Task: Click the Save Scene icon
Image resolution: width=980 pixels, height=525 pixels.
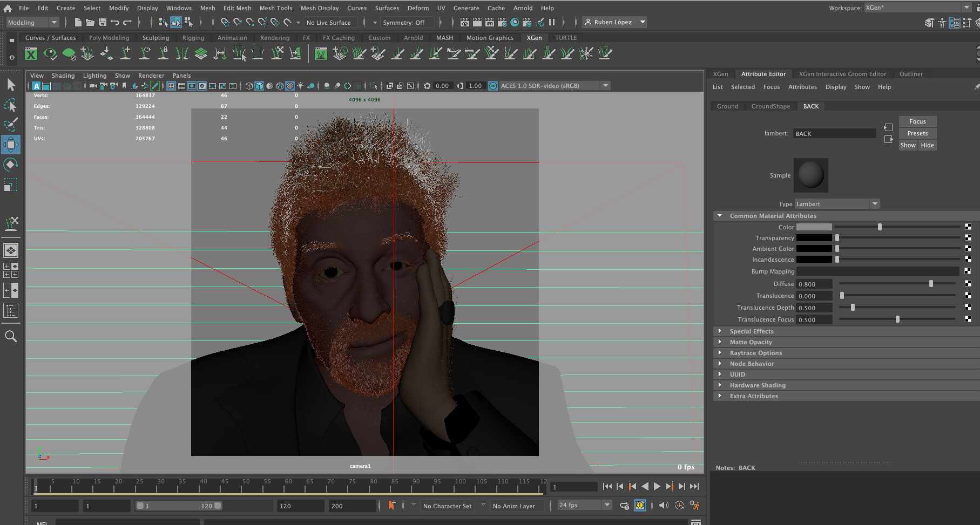Action: click(x=103, y=22)
